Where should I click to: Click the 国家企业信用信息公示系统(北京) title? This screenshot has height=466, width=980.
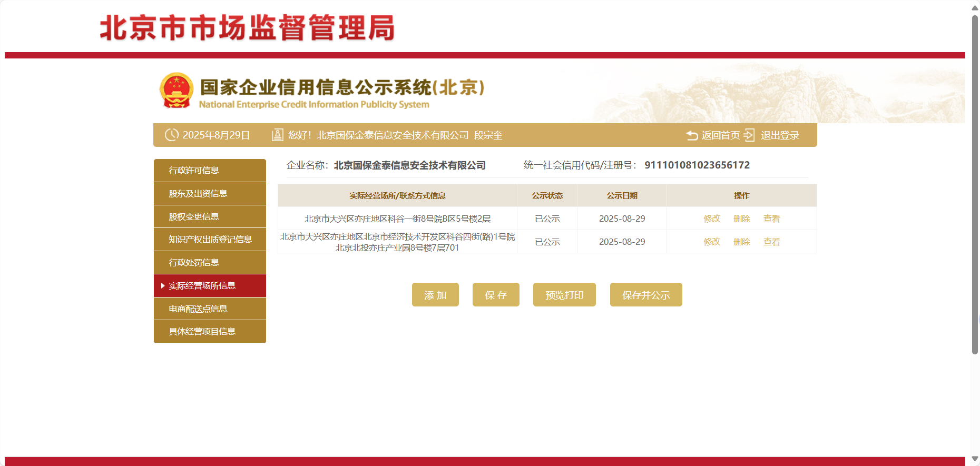click(x=342, y=87)
